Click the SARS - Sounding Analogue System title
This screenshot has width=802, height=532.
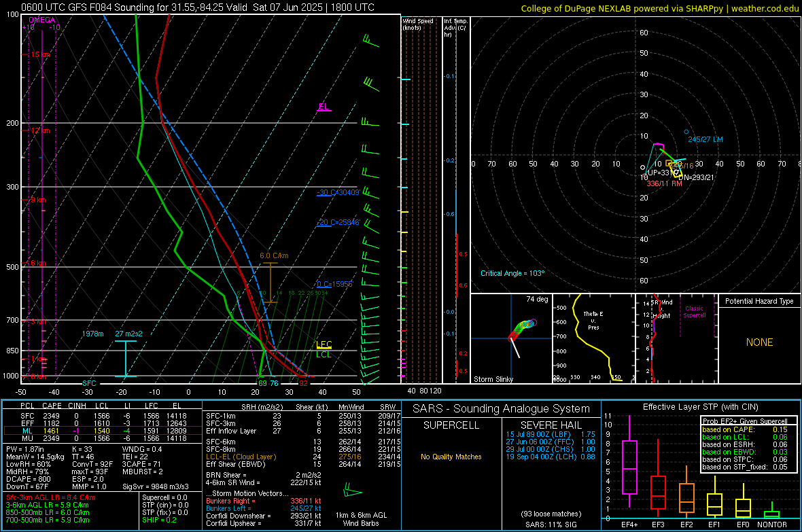tap(502, 409)
